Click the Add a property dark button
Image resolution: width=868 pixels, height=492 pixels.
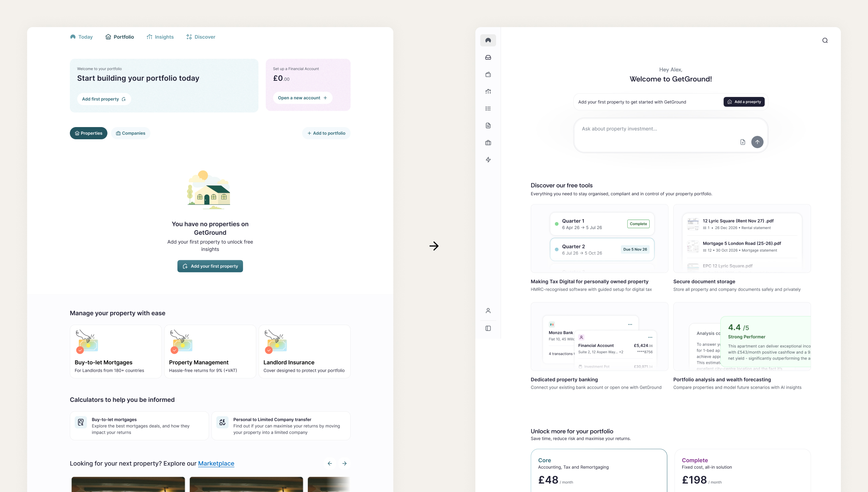point(744,102)
